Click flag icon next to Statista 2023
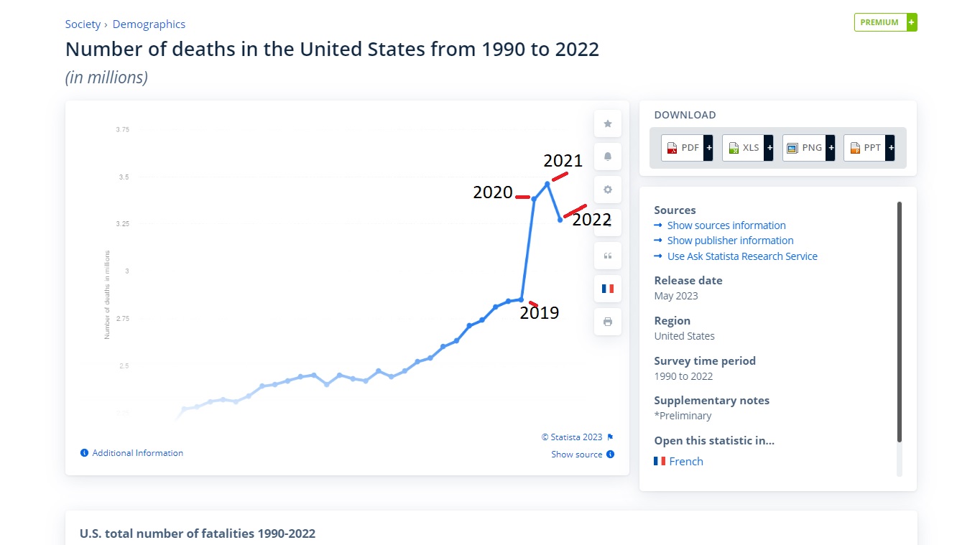980x545 pixels. click(x=610, y=437)
